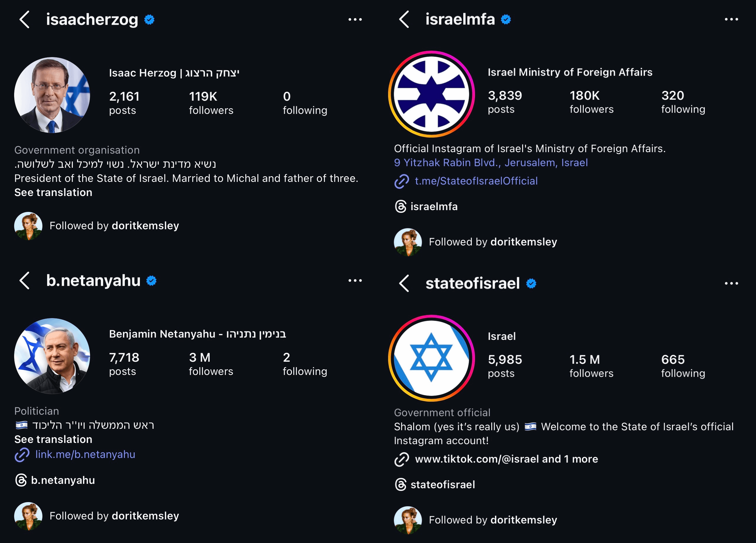Go back from b.netanyahu profile
This screenshot has width=756, height=543.
click(x=25, y=280)
